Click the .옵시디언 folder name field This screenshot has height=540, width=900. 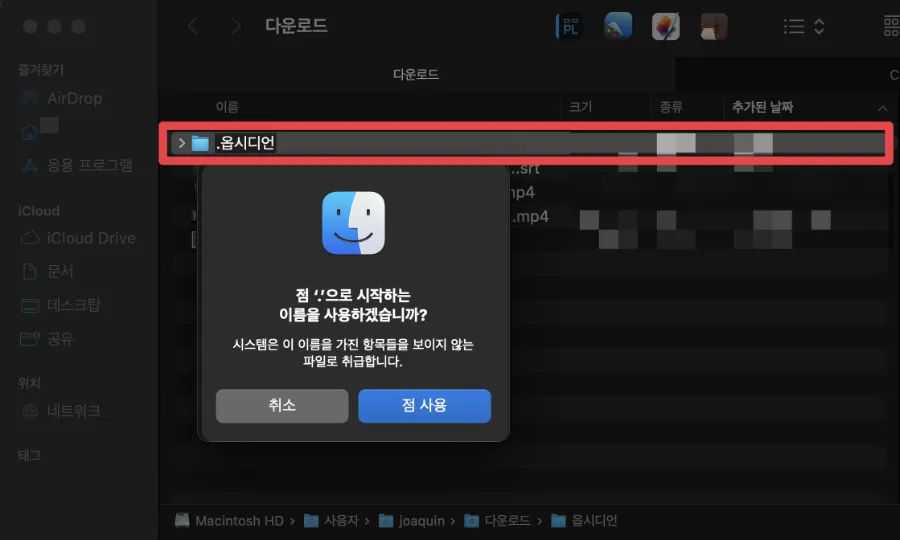tap(246, 143)
